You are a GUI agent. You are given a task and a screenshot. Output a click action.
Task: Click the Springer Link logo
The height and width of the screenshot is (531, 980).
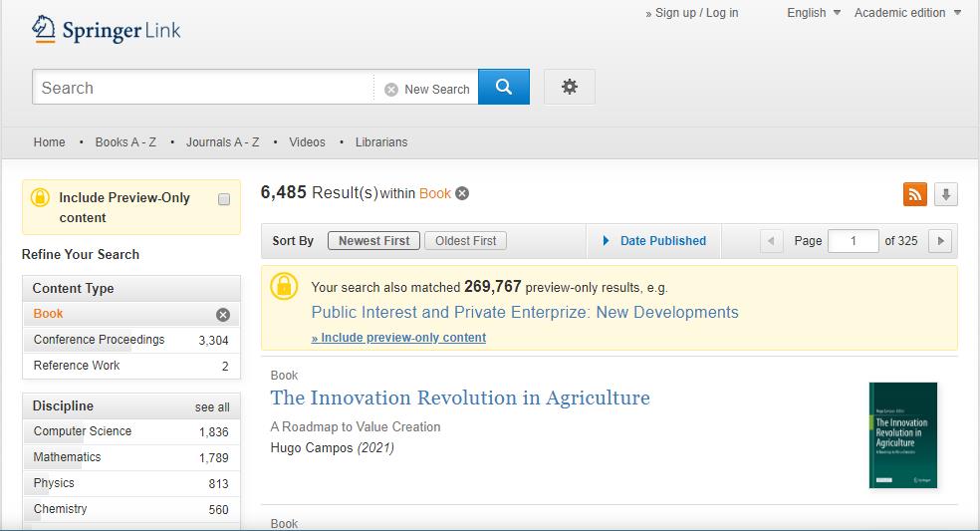(x=107, y=30)
